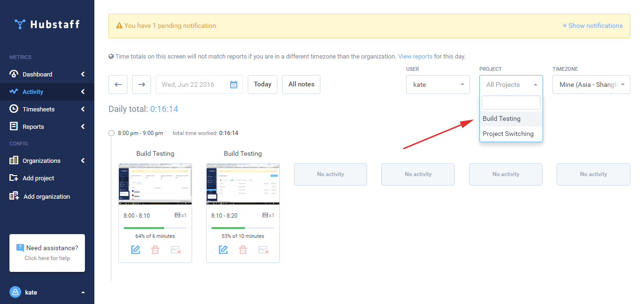Screen dimensions: 644x304
Task: Open the TIMEZONE dropdown
Action: pyautogui.click(x=591, y=84)
